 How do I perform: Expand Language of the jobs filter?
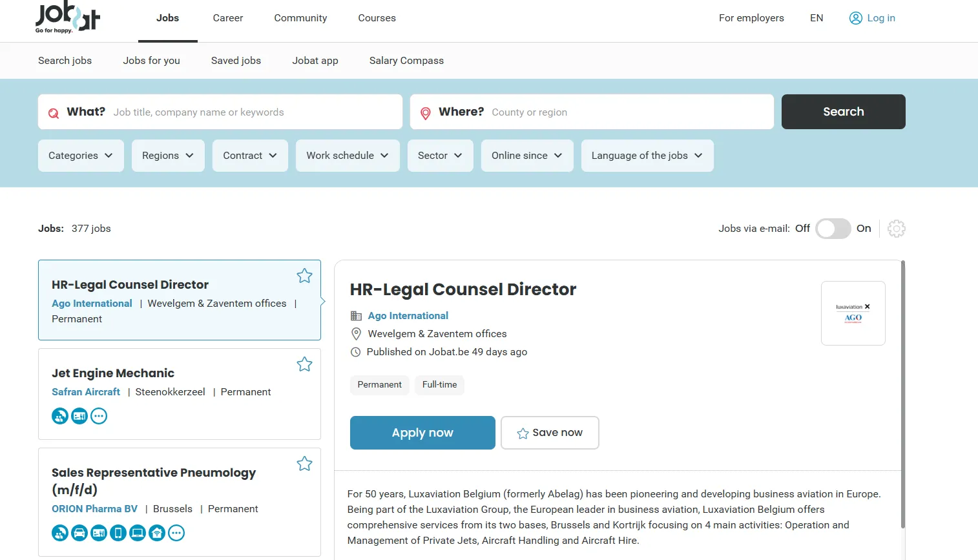(647, 156)
